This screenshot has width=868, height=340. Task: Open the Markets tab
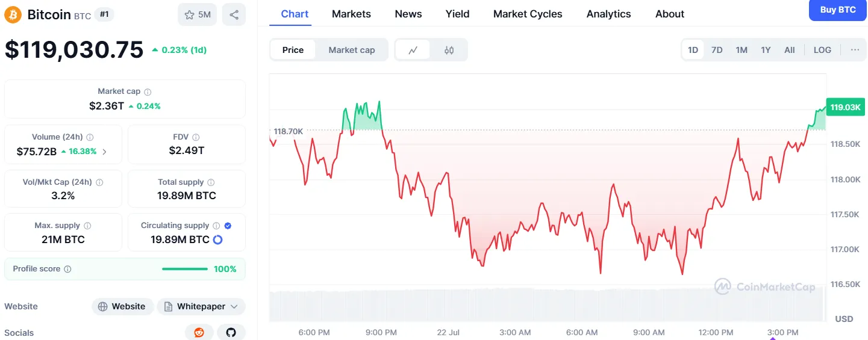click(x=351, y=14)
